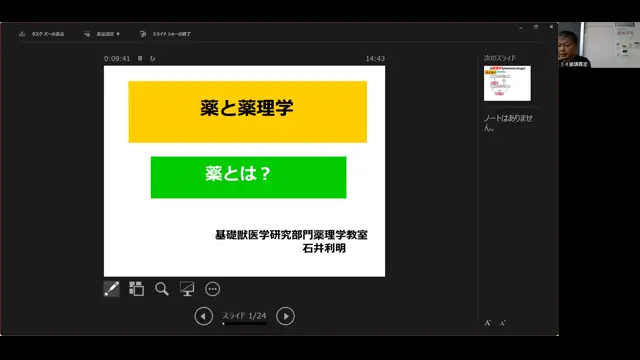
Task: Click the presenter webcam video tile
Action: [599, 45]
